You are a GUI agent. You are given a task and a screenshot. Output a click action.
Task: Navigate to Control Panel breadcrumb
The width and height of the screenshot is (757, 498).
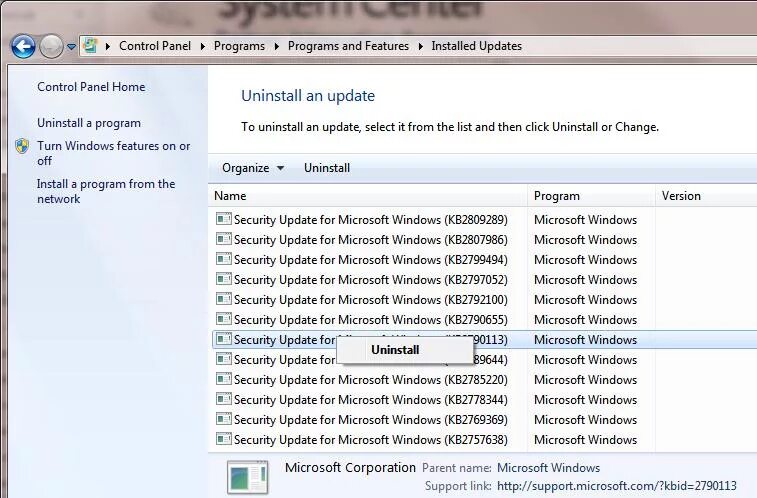tap(155, 46)
